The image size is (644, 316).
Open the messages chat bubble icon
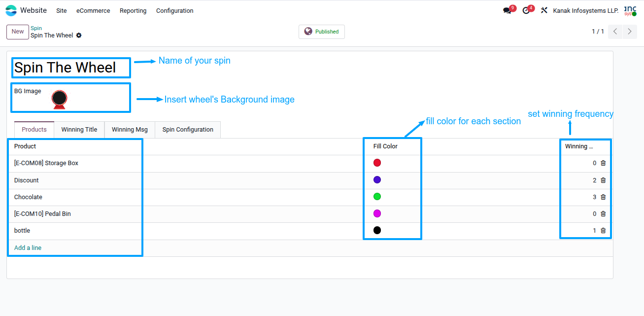click(x=507, y=10)
